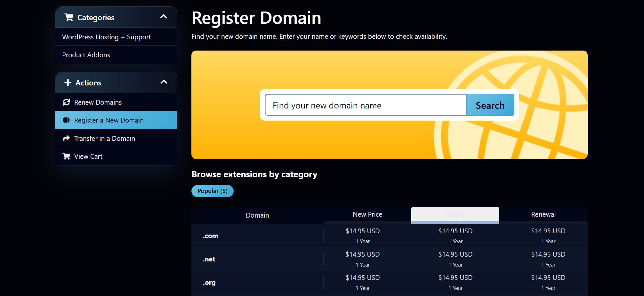The width and height of the screenshot is (644, 296).
Task: Select the Popular (5) category filter
Action: click(x=212, y=191)
